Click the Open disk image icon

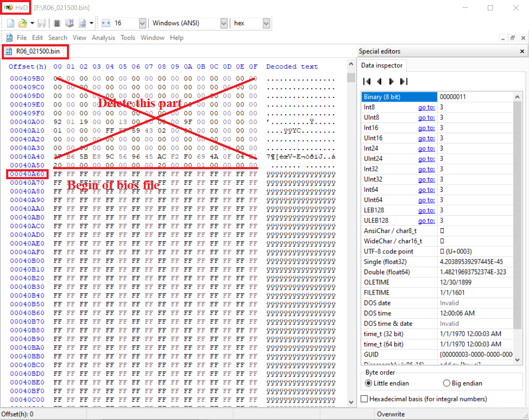[x=82, y=23]
